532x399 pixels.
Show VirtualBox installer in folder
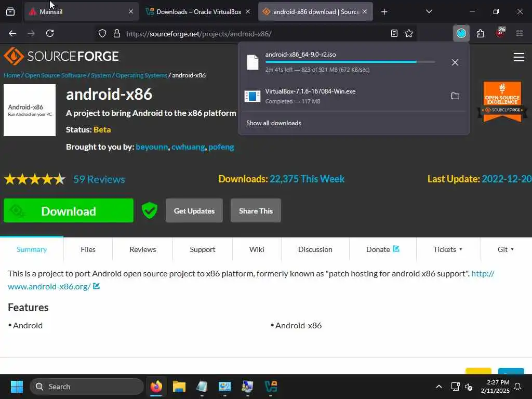455,96
